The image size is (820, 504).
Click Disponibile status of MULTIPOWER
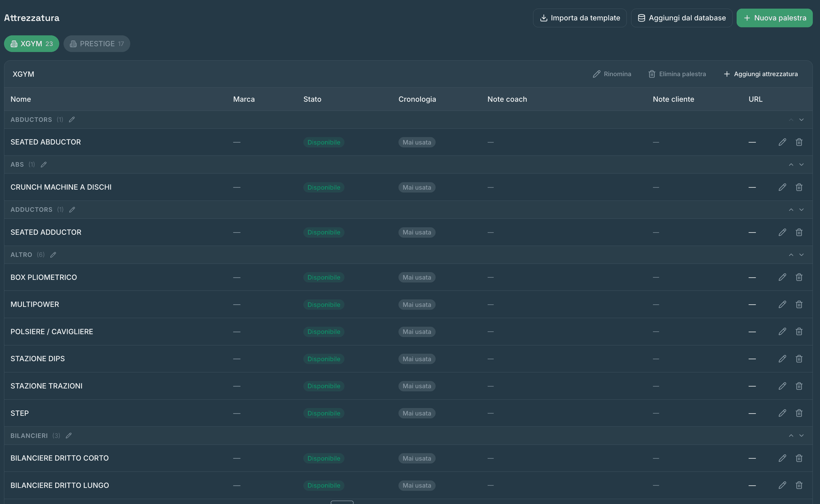tap(323, 305)
